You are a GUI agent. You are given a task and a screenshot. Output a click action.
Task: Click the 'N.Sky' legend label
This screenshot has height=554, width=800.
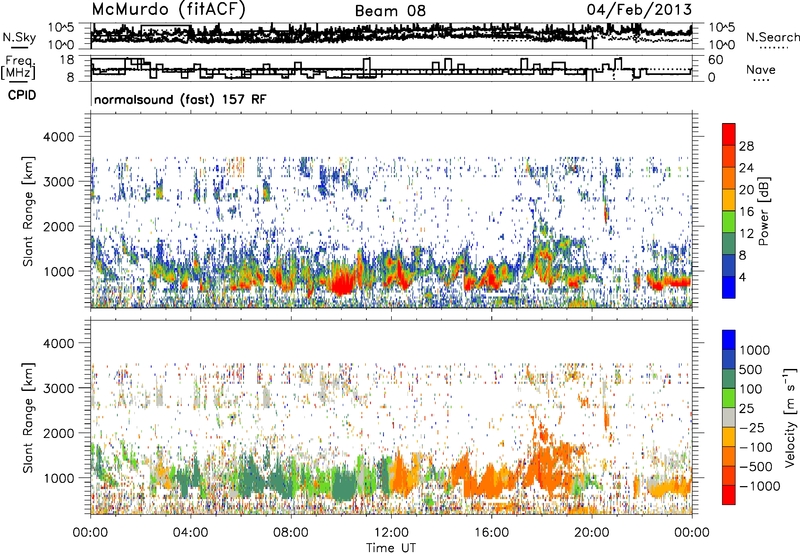(19, 37)
